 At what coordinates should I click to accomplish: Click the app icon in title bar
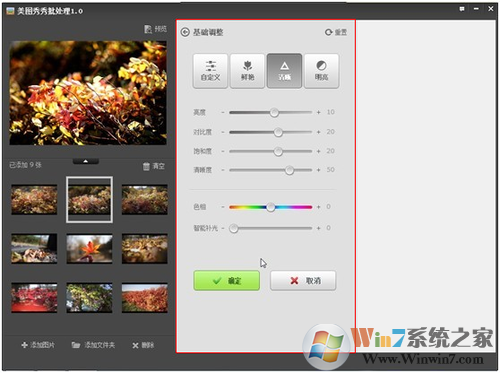(10, 11)
